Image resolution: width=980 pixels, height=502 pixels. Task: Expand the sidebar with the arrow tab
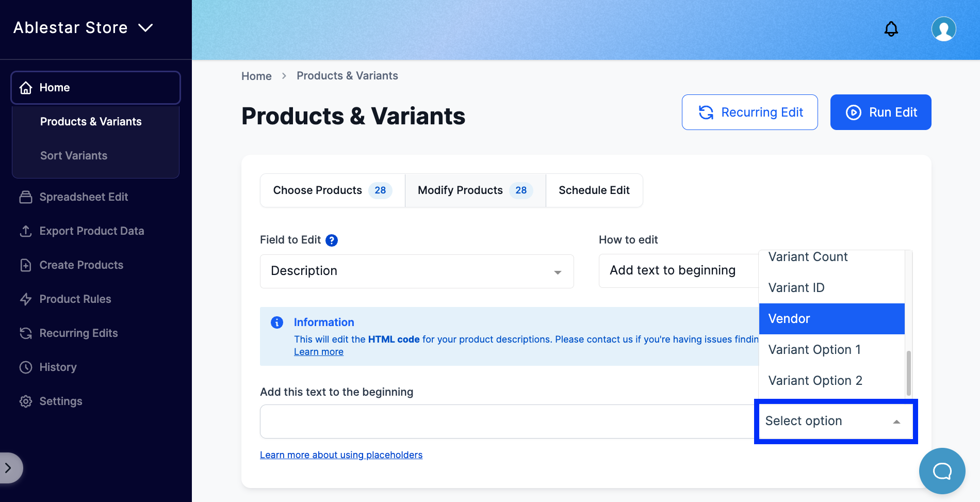[x=9, y=468]
